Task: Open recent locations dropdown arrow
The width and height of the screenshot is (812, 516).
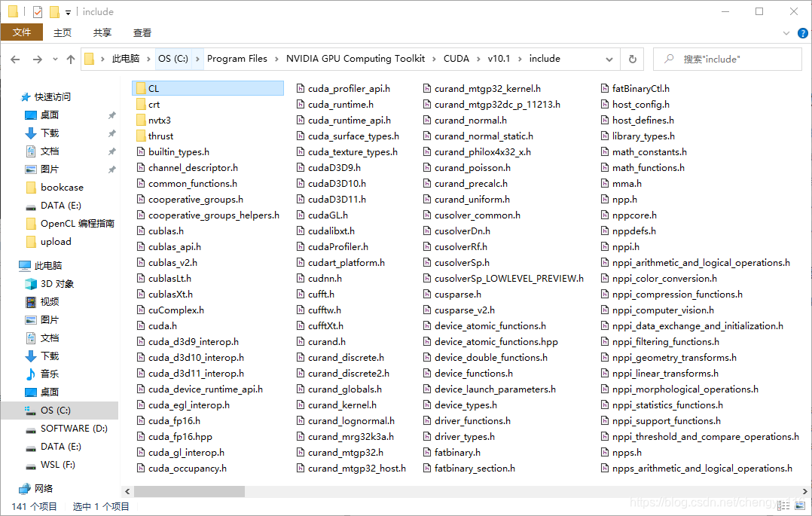Action: click(x=55, y=59)
